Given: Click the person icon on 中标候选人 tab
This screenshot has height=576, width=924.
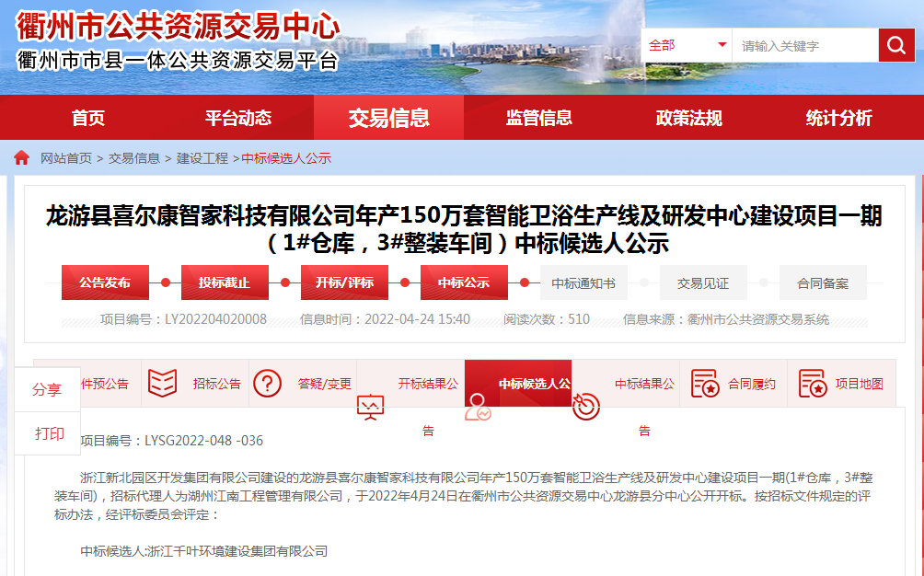Looking at the screenshot, I should [x=478, y=407].
